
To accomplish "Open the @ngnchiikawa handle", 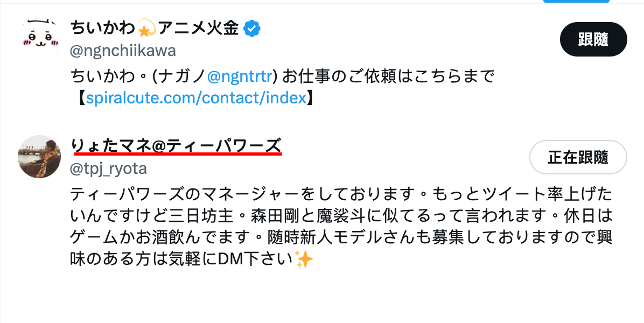I will coord(123,51).
